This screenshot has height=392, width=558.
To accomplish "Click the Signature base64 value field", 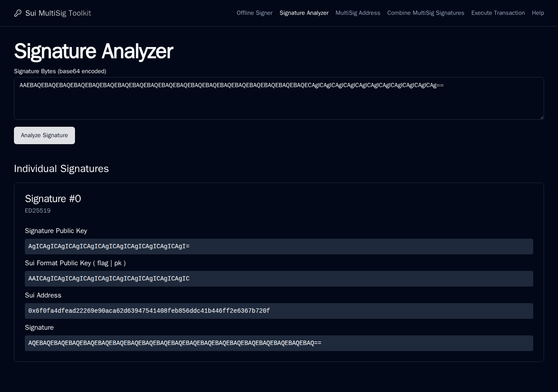I will pos(279,343).
